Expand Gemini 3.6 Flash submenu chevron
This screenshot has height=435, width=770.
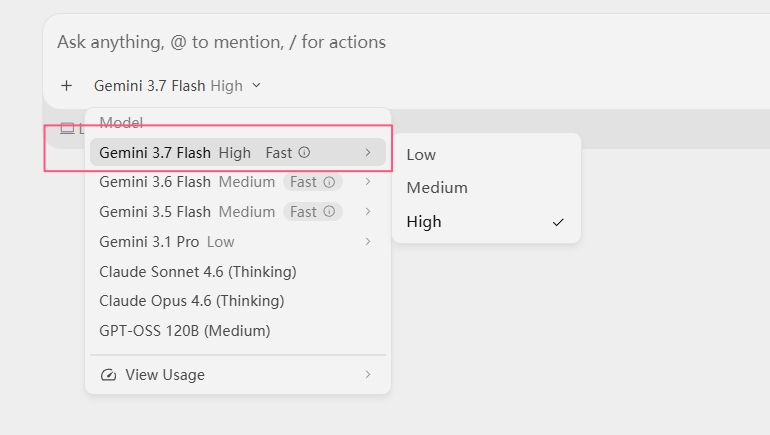tap(368, 182)
